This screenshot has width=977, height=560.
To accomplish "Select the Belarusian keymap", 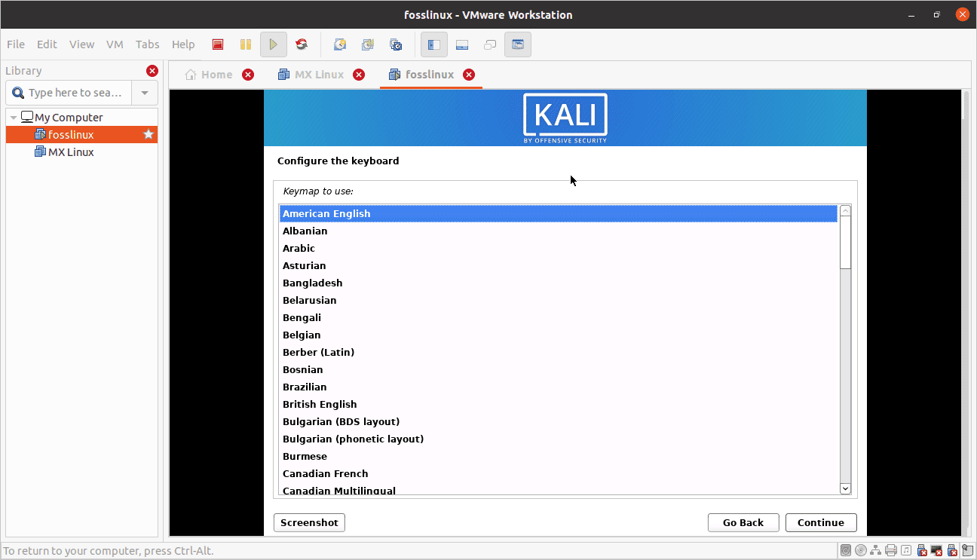I will click(x=559, y=300).
